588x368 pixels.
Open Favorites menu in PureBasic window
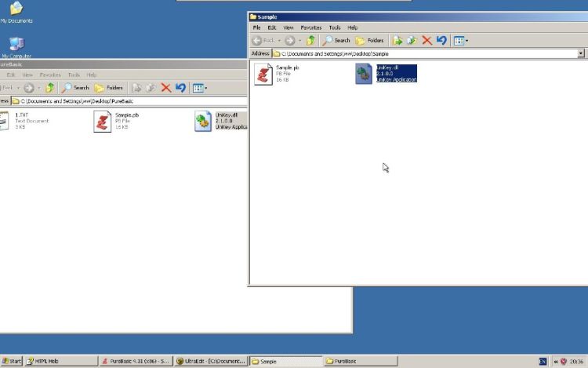(50, 75)
